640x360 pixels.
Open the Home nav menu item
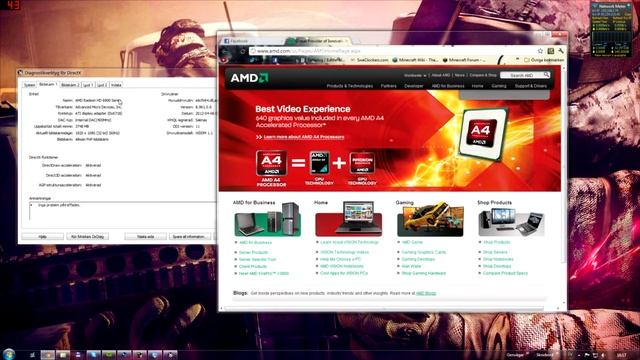click(478, 86)
